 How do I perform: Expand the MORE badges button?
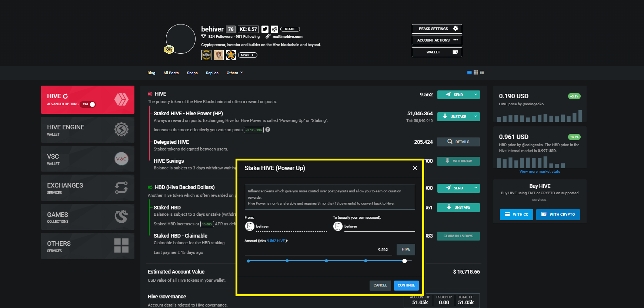click(x=248, y=55)
